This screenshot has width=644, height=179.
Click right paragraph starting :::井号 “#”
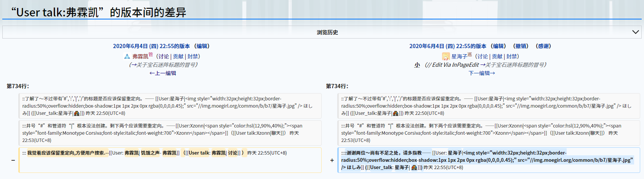tap(489, 133)
